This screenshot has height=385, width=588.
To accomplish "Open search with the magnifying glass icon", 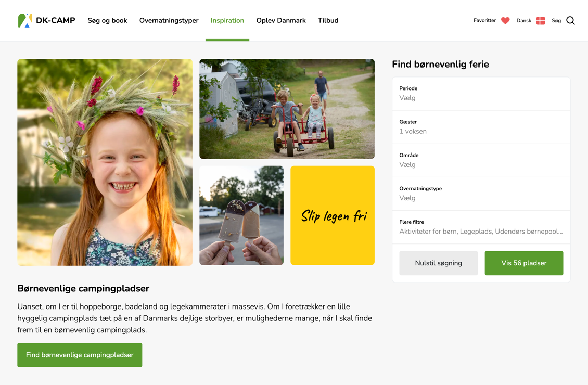I will click(x=570, y=21).
